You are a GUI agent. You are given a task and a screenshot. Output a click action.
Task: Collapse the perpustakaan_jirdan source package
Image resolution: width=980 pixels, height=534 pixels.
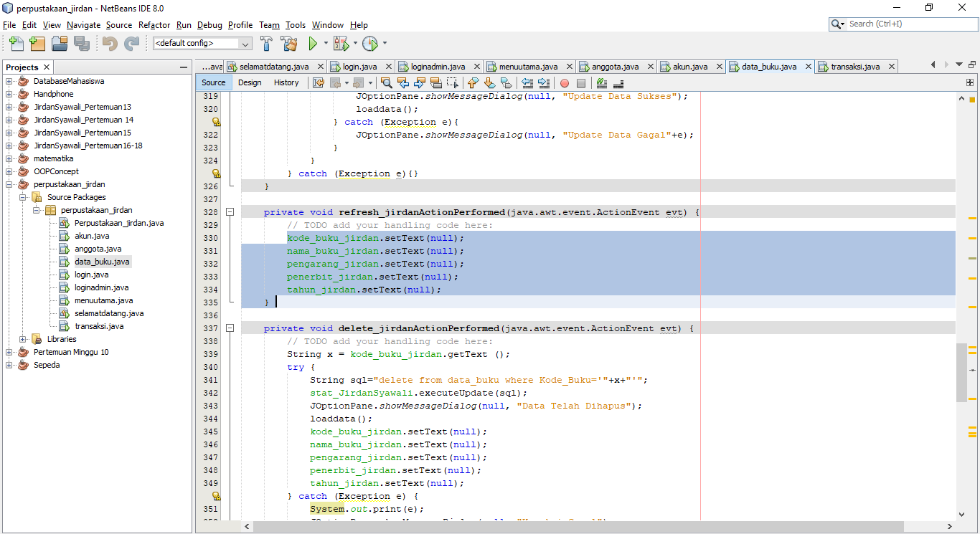[34, 210]
